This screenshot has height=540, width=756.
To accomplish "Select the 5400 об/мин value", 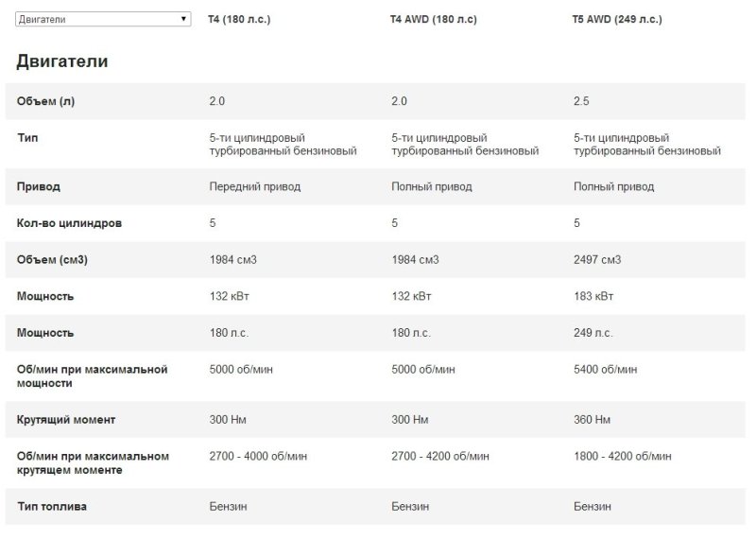I will pos(606,370).
